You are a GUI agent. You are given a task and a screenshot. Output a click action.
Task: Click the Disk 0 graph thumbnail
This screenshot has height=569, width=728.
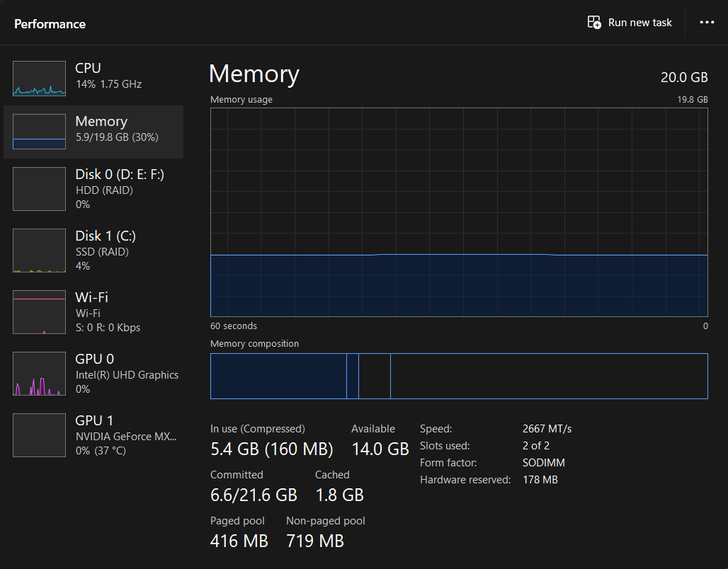click(39, 189)
